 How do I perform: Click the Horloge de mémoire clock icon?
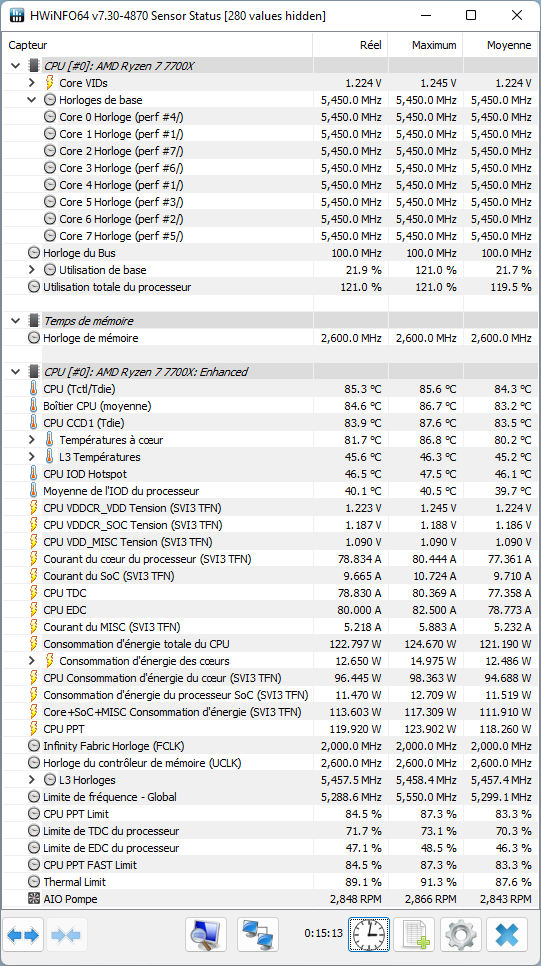(x=34, y=338)
